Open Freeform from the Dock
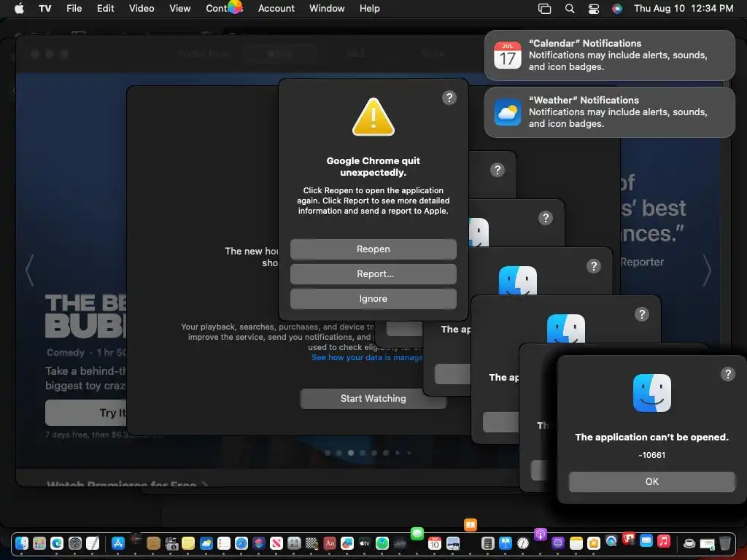 347,543
